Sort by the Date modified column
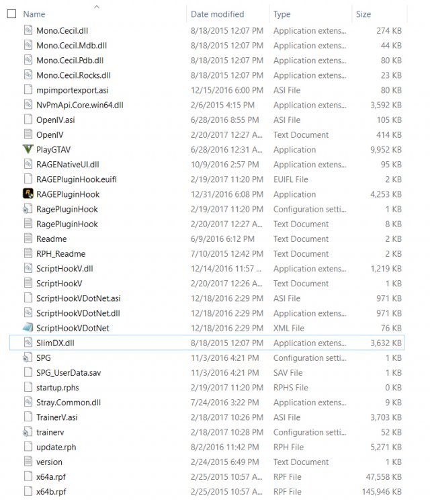The image size is (430, 504). [217, 14]
